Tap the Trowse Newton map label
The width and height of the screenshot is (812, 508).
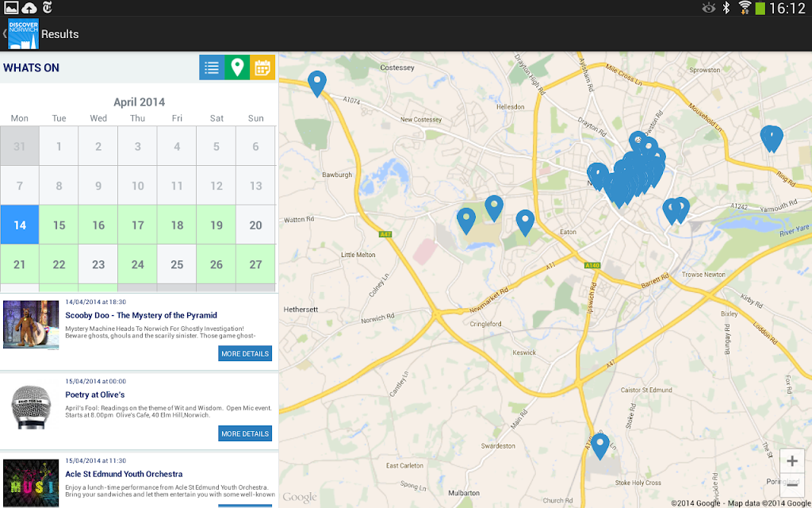click(703, 274)
